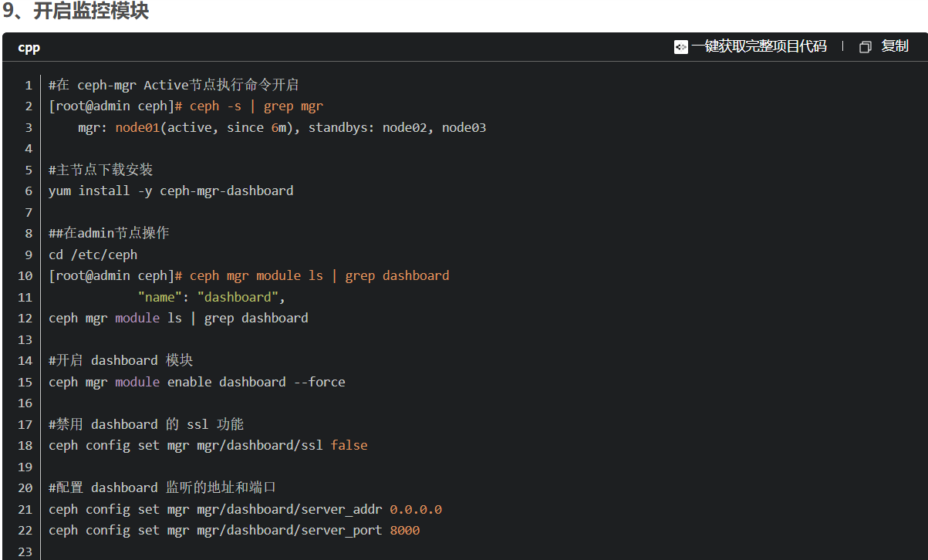Click the comment #配置 dashboard 监听的地址和端口

point(163,488)
